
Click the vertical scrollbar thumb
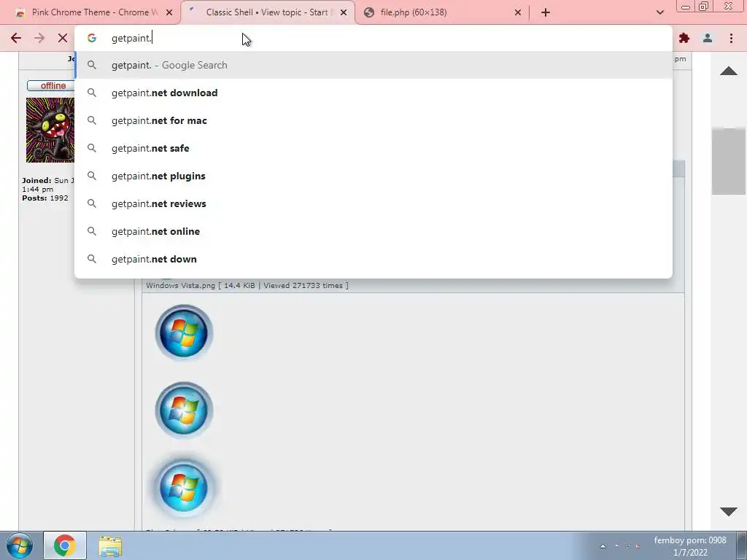coord(729,161)
